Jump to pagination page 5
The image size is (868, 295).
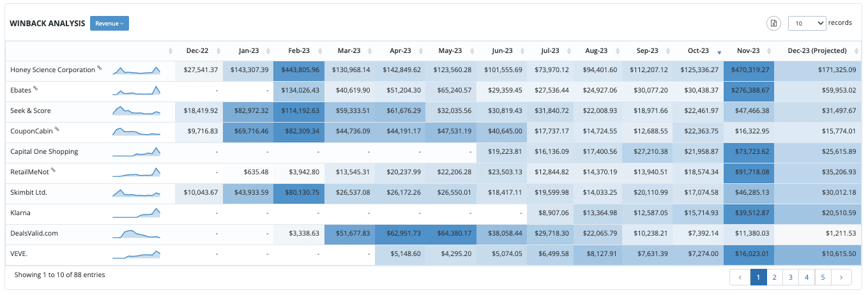tap(824, 277)
